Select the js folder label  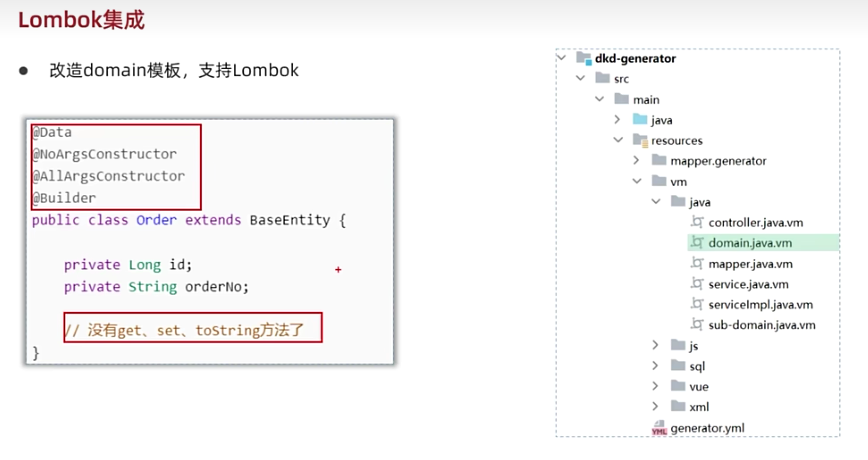click(x=694, y=346)
